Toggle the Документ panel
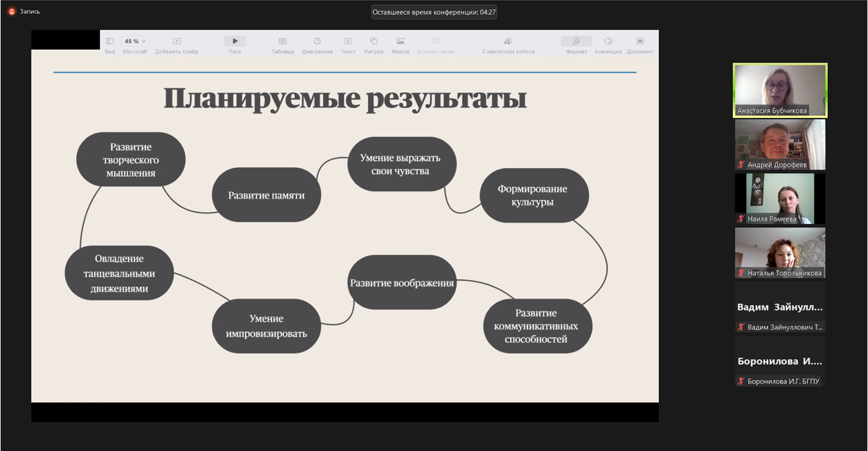Image resolution: width=868 pixels, height=451 pixels. pos(640,41)
